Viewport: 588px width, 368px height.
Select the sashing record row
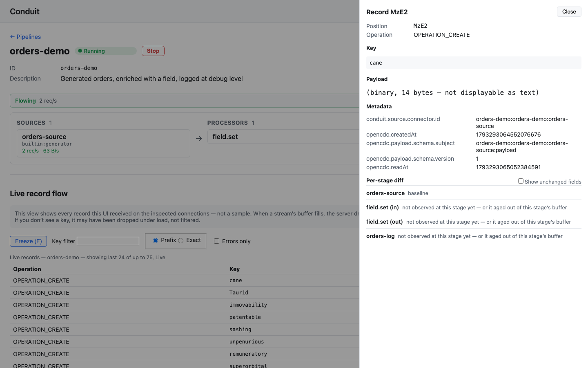coord(185,330)
